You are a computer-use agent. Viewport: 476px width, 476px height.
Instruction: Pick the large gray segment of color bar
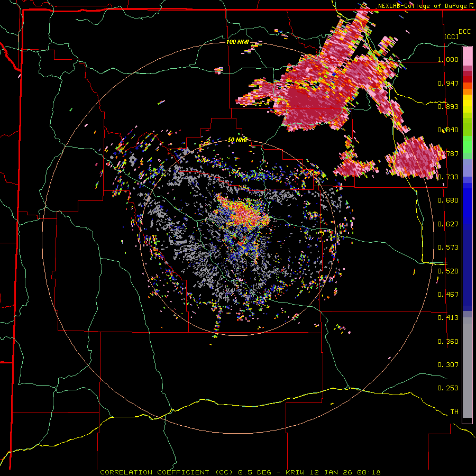467,368
